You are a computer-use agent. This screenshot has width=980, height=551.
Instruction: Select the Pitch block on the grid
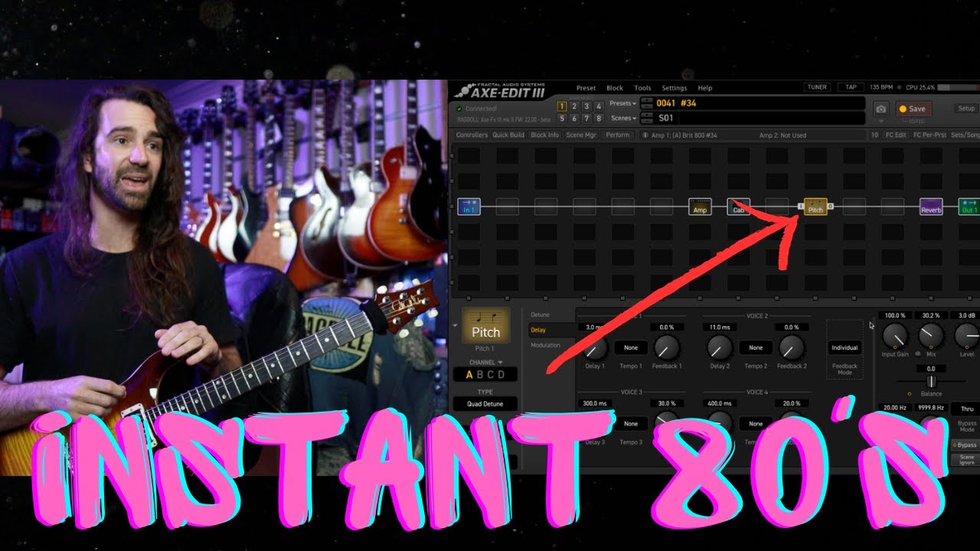pos(815,207)
